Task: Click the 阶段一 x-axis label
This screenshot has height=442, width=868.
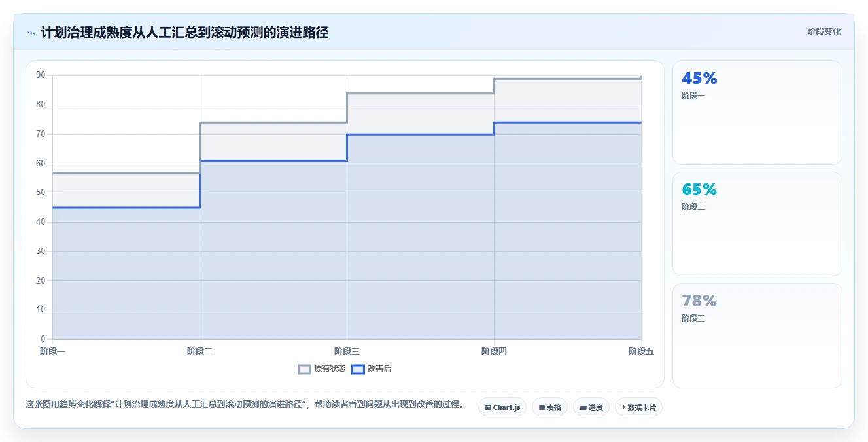Action: (x=52, y=351)
